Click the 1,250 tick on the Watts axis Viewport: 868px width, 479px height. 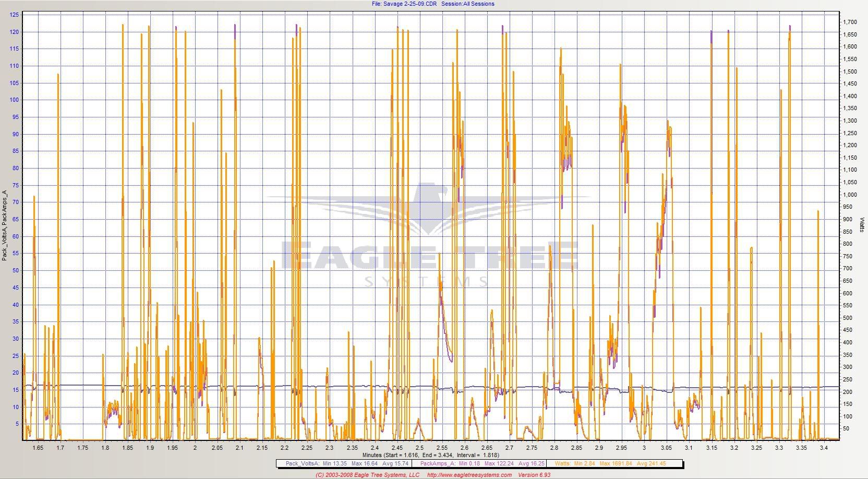pyautogui.click(x=850, y=133)
